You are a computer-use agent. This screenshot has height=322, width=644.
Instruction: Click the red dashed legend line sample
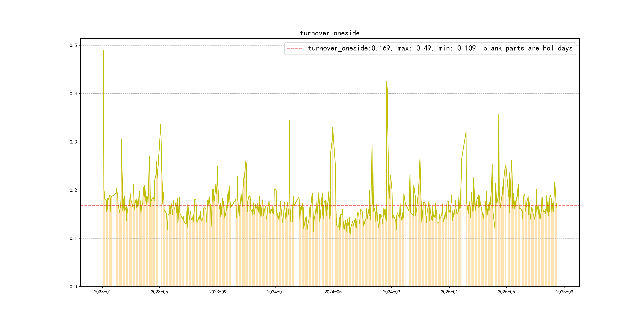pyautogui.click(x=295, y=48)
